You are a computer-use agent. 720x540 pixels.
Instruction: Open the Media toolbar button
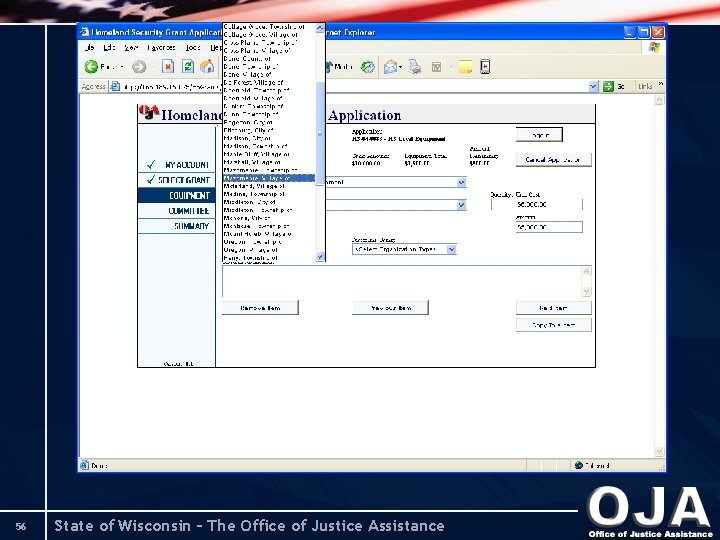[339, 67]
